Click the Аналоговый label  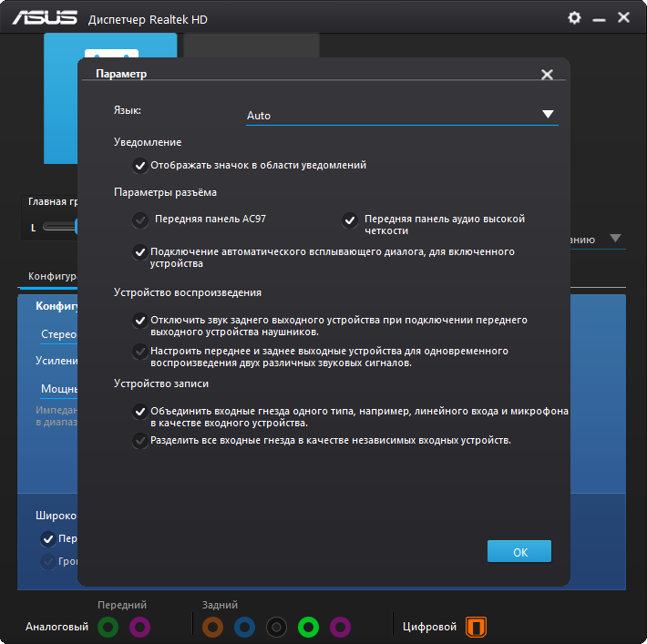pyautogui.click(x=56, y=627)
